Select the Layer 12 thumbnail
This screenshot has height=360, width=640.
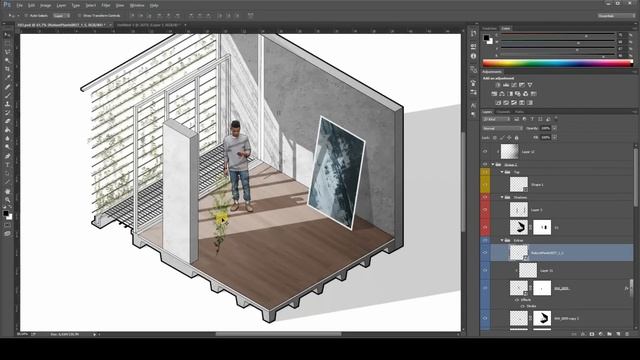(x=510, y=151)
